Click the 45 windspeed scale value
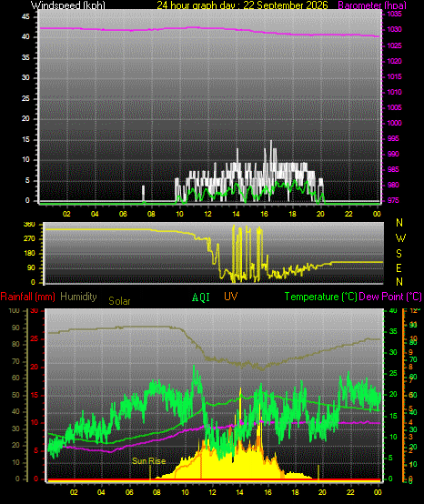Viewport: 424px width, 504px height. click(25, 16)
